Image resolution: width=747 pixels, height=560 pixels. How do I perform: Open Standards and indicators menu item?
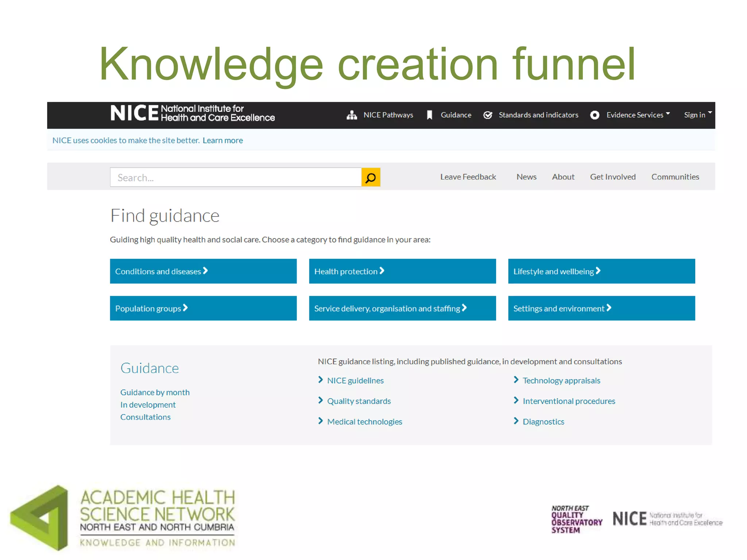[538, 115]
